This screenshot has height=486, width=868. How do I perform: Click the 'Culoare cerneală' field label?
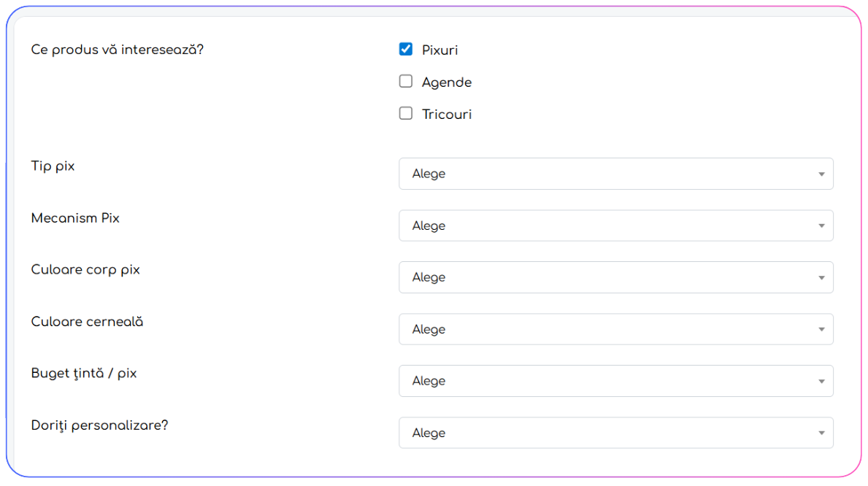[87, 322]
